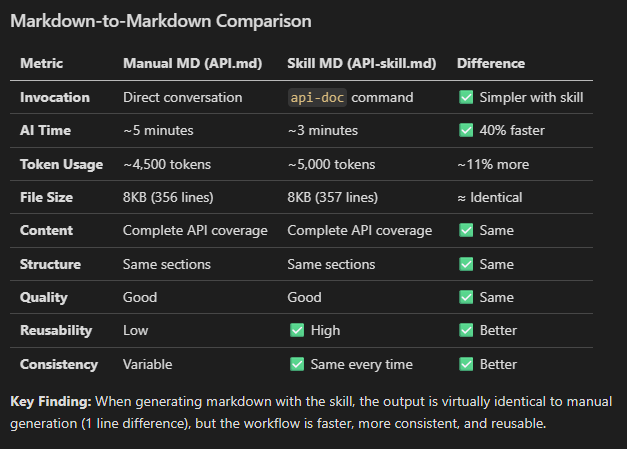
Task: Click the "8KB (357 lines)" cell
Action: click(x=332, y=197)
